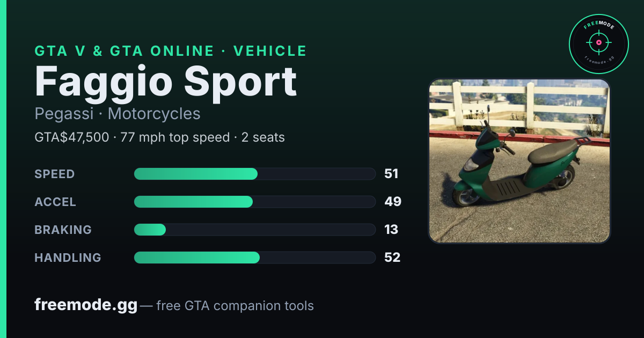Click the SPEED stat bar
This screenshot has width=644, height=338.
[254, 174]
